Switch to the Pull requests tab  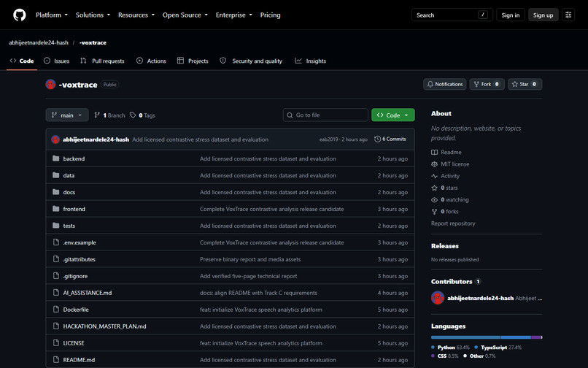point(102,61)
